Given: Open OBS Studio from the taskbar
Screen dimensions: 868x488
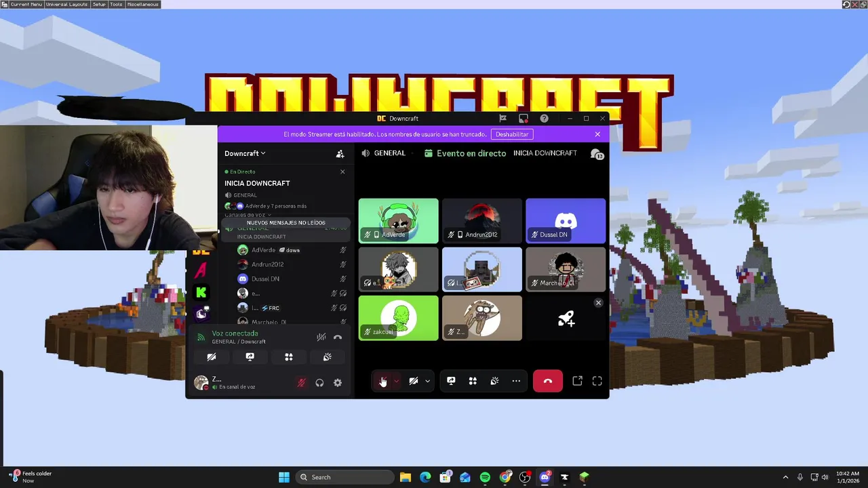Looking at the screenshot, I should 525,477.
